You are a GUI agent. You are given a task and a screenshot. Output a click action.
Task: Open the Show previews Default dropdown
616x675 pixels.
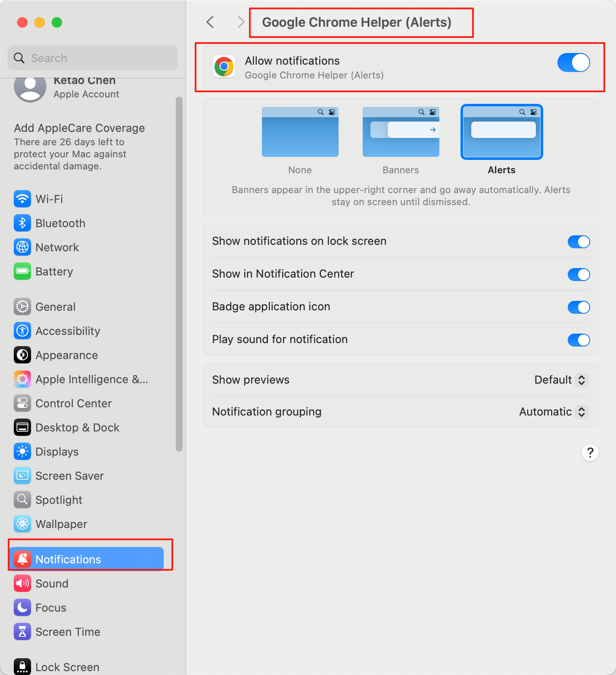point(561,380)
